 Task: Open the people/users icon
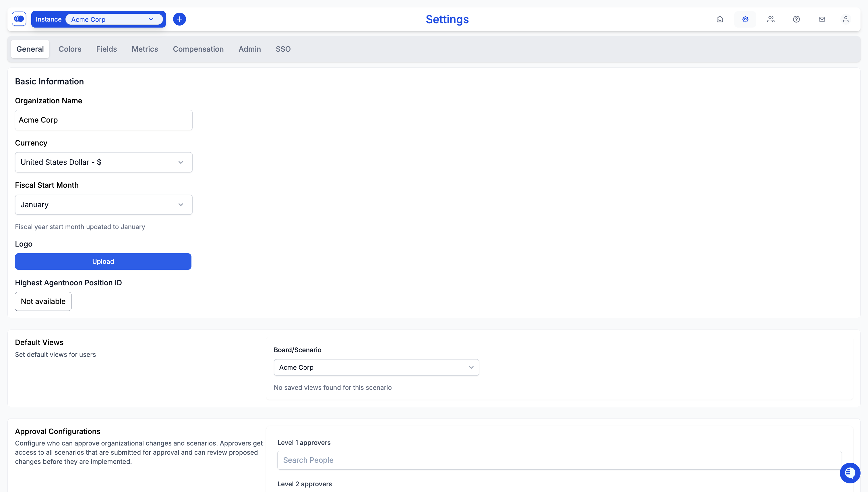[771, 19]
